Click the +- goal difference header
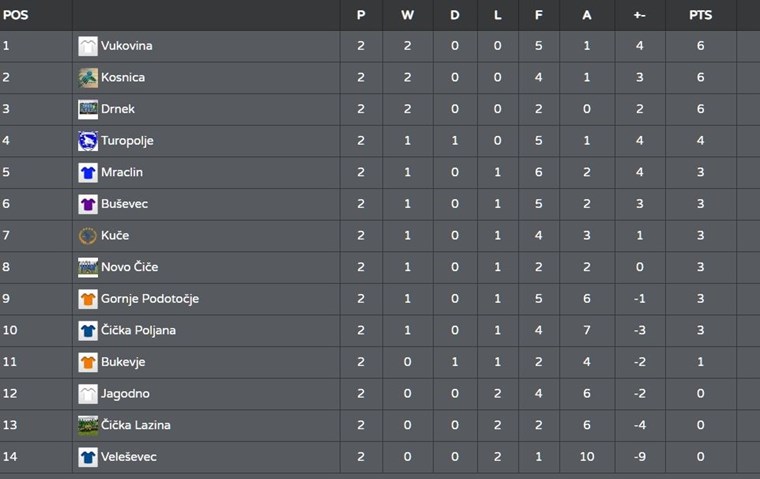Image resolution: width=760 pixels, height=479 pixels. 639,15
